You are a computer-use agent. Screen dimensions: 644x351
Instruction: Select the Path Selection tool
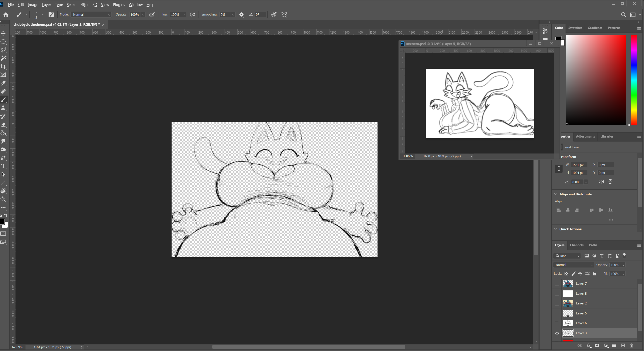point(3,175)
